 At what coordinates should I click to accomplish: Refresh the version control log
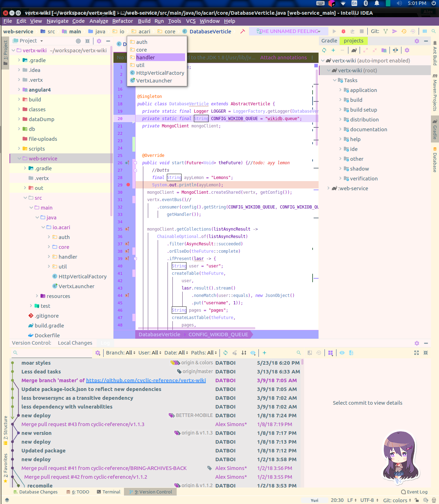[225, 353]
